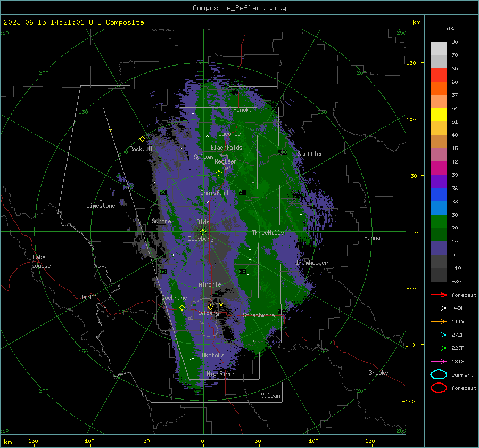The image size is (479, 448).
Task: Click the dBZ legend heading
Action: tap(451, 28)
